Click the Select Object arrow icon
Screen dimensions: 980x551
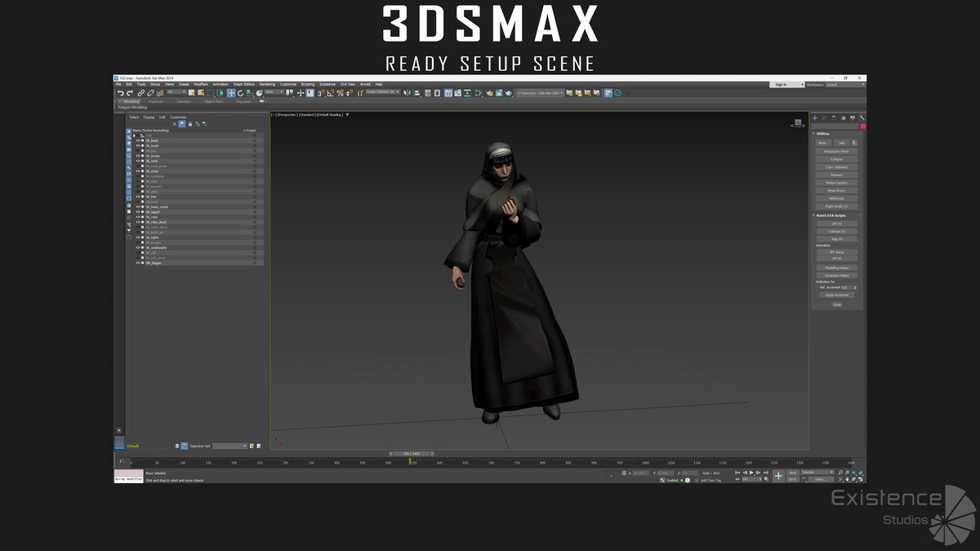[192, 93]
